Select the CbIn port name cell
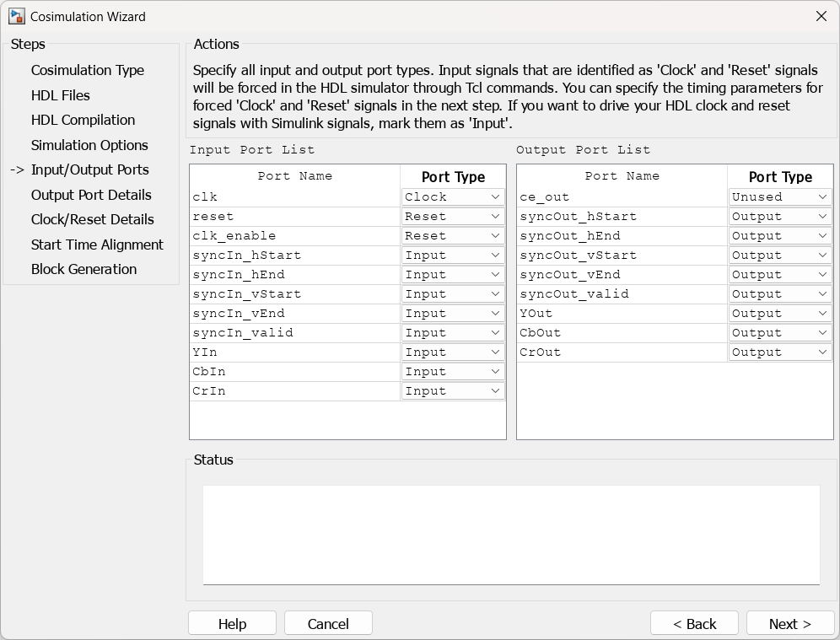Viewport: 840px width, 640px height. point(294,371)
